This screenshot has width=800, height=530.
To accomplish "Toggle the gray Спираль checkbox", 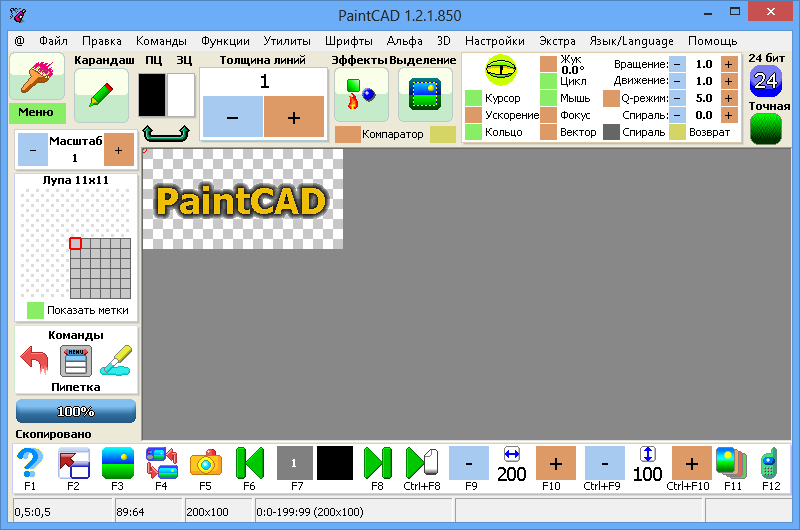I will 611,132.
